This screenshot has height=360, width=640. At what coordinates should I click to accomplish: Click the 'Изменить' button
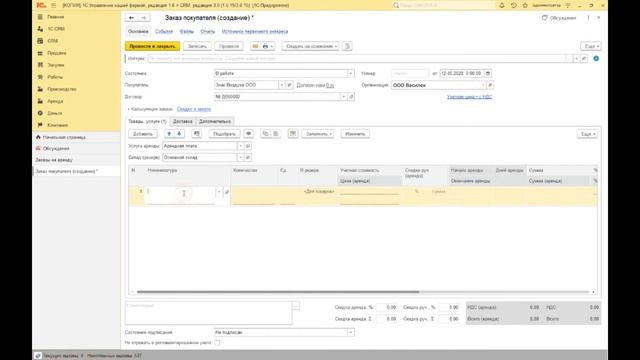click(355, 134)
